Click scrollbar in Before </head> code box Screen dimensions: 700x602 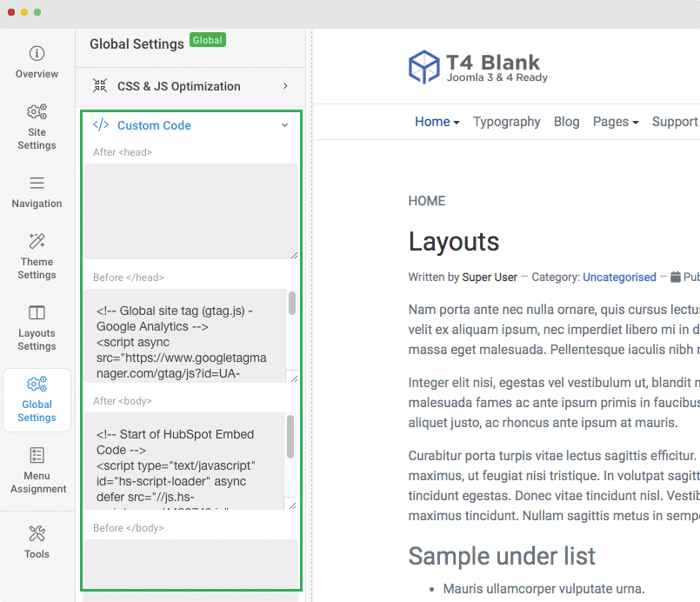[292, 304]
